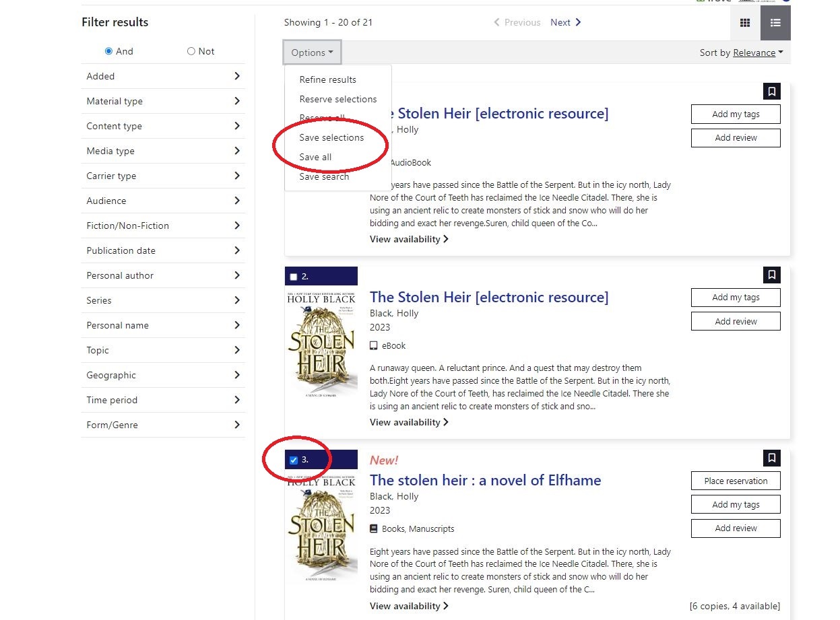
Task: Bookmark The stolen heir novel of Elfhame
Action: (x=772, y=458)
